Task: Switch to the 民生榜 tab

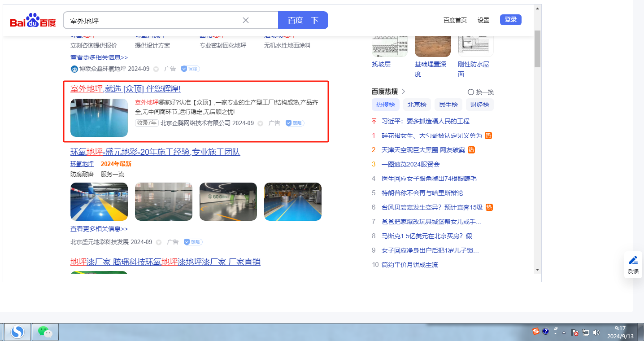Action: tap(448, 105)
